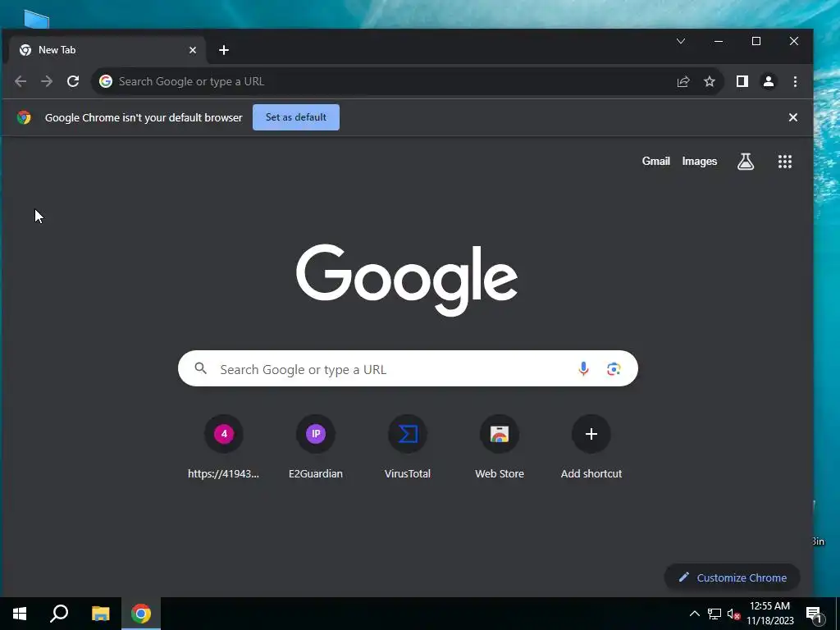Click the magnifier icon in search box

pyautogui.click(x=200, y=368)
